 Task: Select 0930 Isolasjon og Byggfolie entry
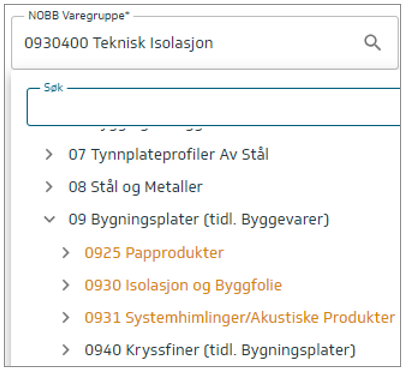(183, 285)
